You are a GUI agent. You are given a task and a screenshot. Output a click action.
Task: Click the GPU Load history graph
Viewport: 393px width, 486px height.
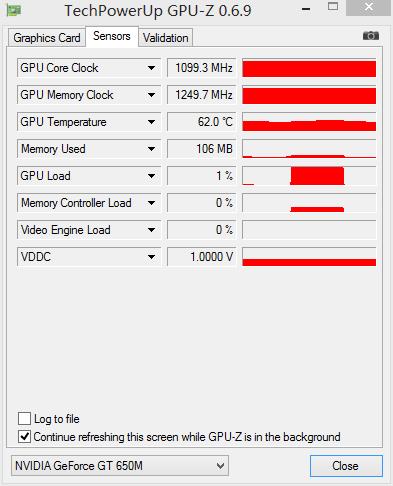point(309,176)
